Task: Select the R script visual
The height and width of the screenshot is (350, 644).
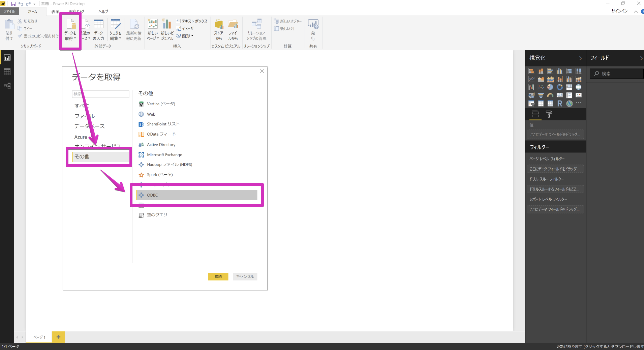Action: tap(559, 103)
